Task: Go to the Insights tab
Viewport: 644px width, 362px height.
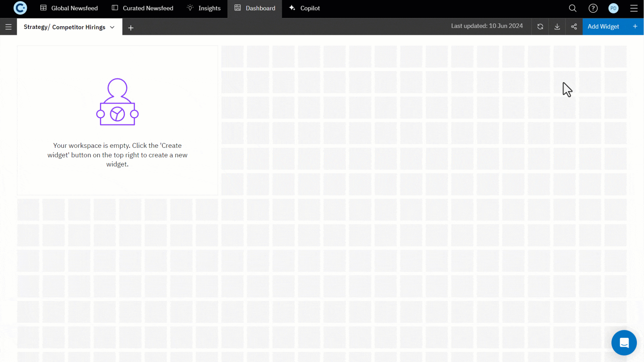Action: pyautogui.click(x=204, y=8)
